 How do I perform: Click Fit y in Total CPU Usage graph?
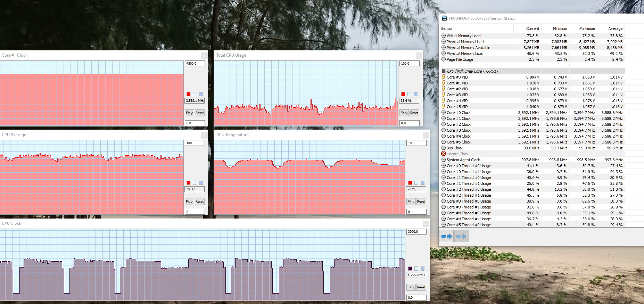click(x=404, y=113)
